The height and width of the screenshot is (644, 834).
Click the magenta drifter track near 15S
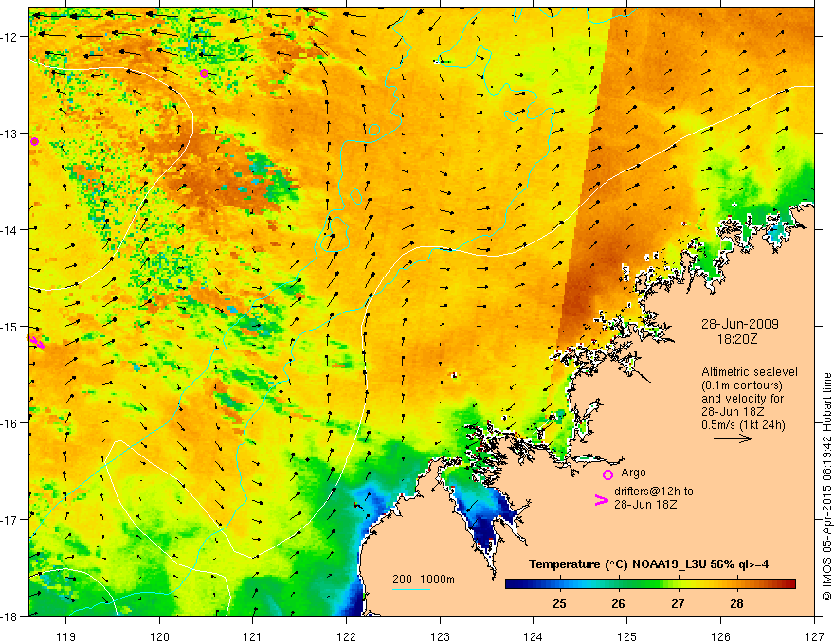[36, 342]
